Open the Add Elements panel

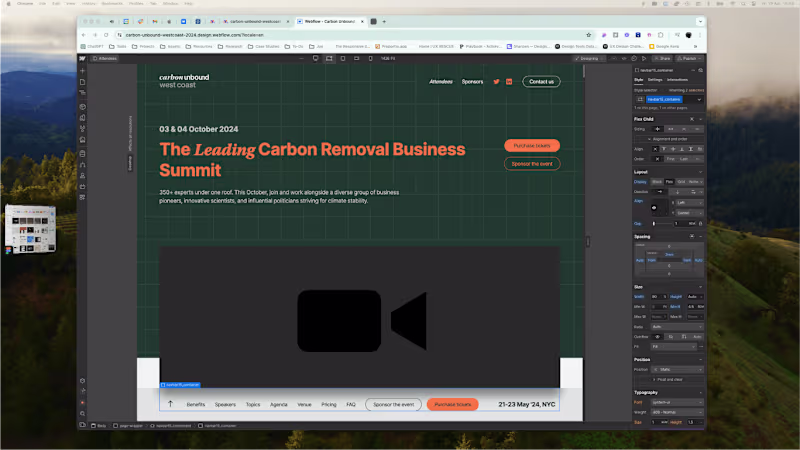tap(83, 72)
